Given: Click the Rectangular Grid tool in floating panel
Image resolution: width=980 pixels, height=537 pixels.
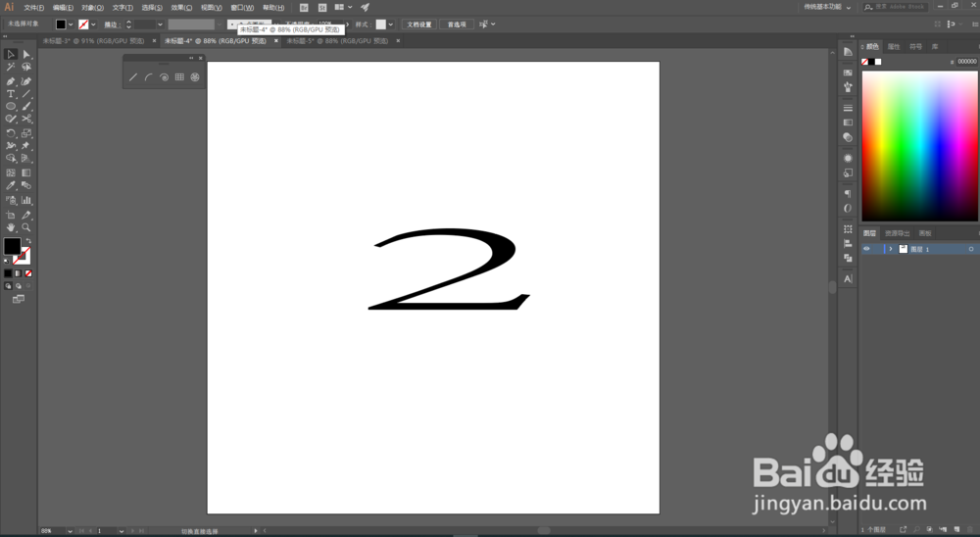Looking at the screenshot, I should pyautogui.click(x=179, y=77).
